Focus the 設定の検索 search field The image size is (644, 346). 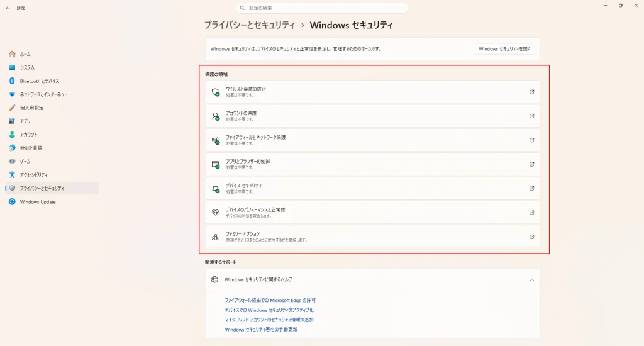pyautogui.click(x=321, y=8)
